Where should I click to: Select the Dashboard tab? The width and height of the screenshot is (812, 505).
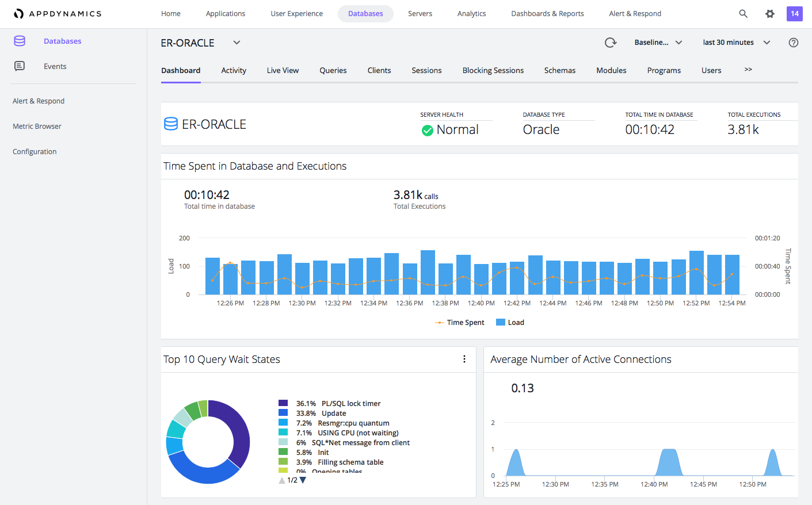click(x=181, y=71)
